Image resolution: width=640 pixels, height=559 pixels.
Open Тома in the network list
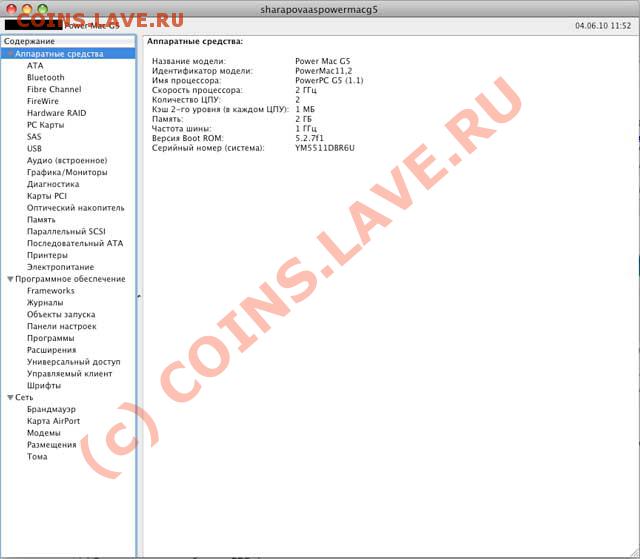37,457
